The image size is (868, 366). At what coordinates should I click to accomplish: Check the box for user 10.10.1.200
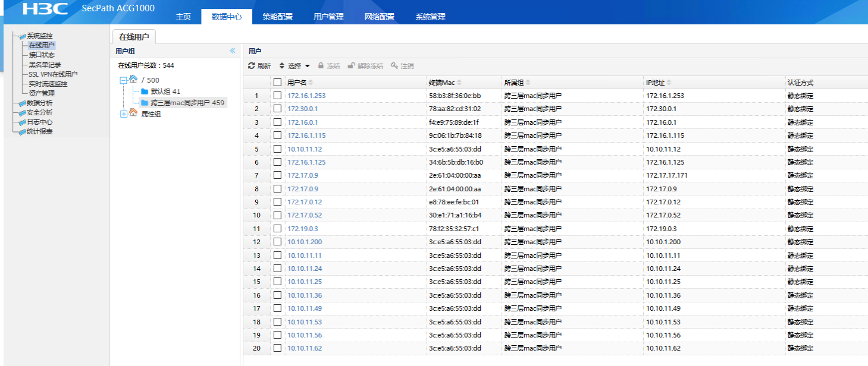(277, 242)
